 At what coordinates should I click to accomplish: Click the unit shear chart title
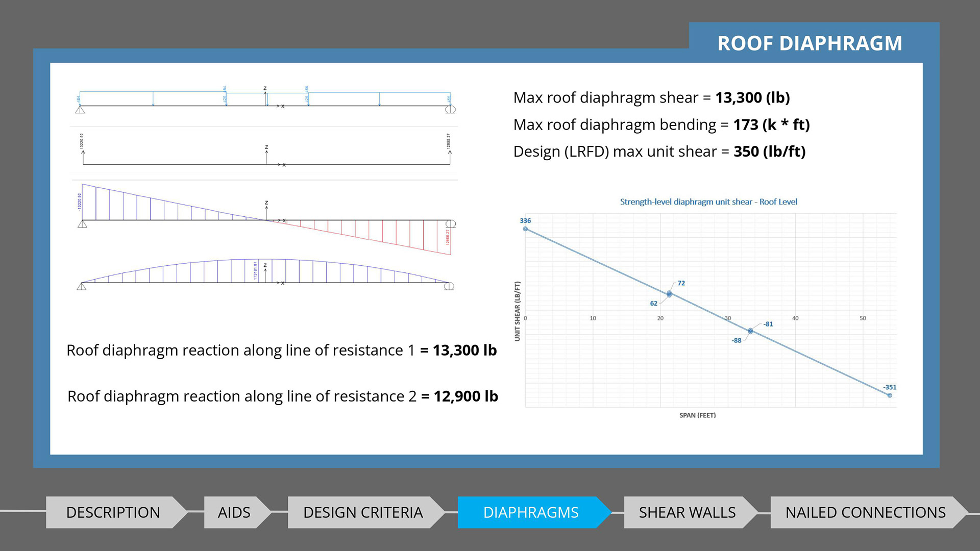tap(708, 202)
